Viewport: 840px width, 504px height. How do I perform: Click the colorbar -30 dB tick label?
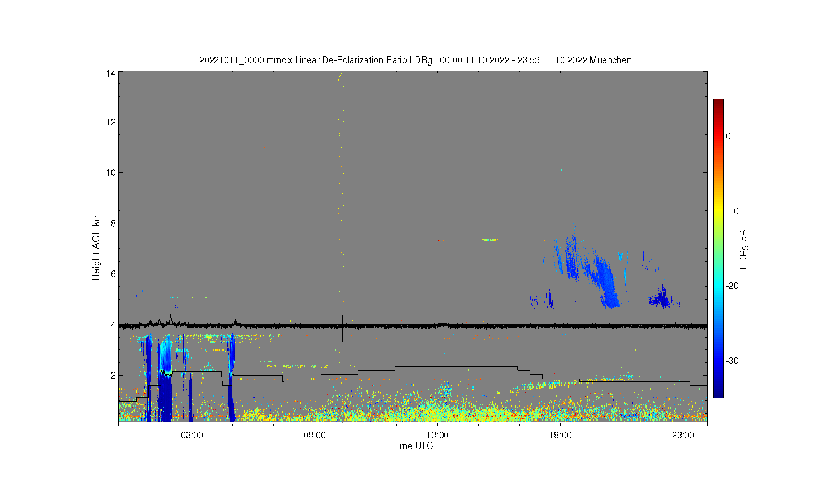[x=732, y=361]
